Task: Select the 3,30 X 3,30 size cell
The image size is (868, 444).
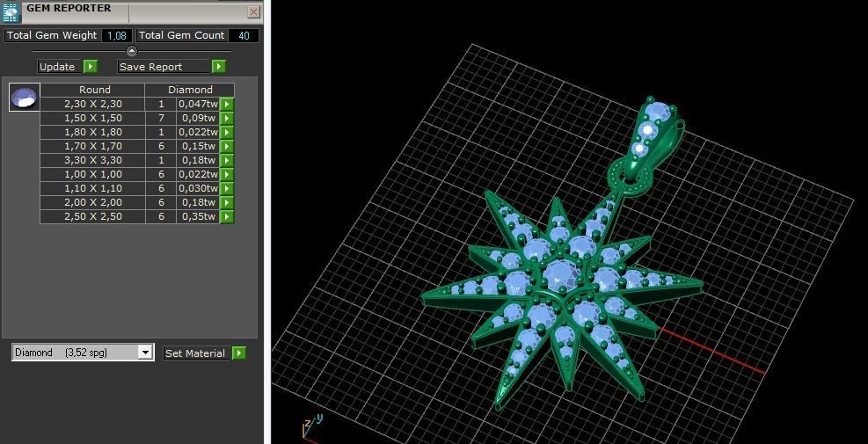Action: pyautogui.click(x=93, y=161)
